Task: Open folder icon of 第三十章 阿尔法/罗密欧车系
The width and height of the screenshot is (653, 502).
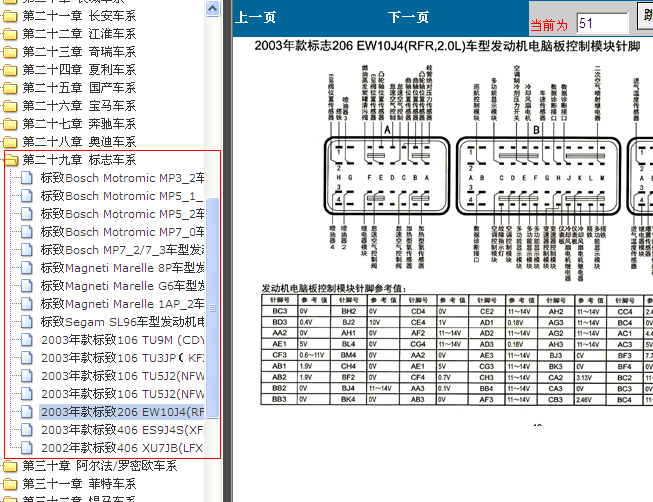Action: 10,466
